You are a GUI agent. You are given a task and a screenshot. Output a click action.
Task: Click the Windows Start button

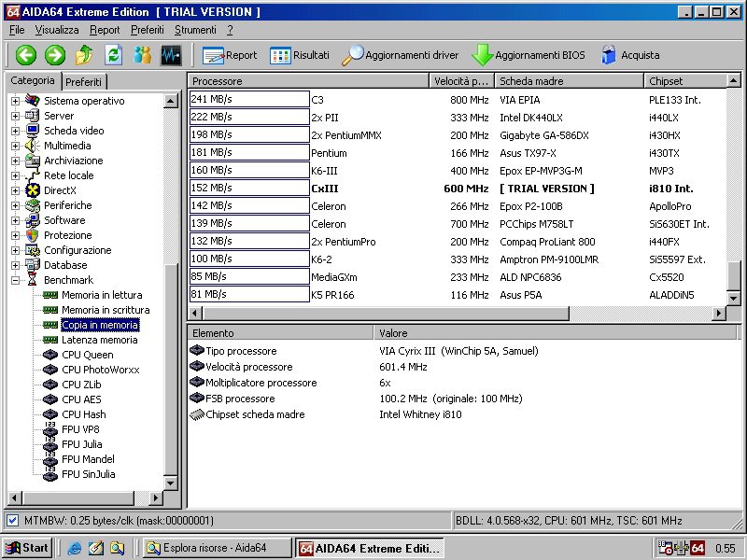[x=27, y=548]
